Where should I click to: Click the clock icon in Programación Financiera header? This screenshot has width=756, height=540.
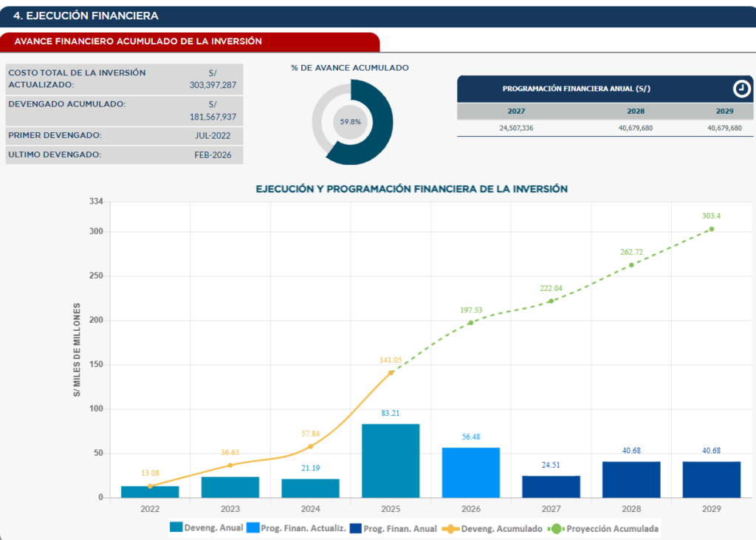click(x=741, y=89)
